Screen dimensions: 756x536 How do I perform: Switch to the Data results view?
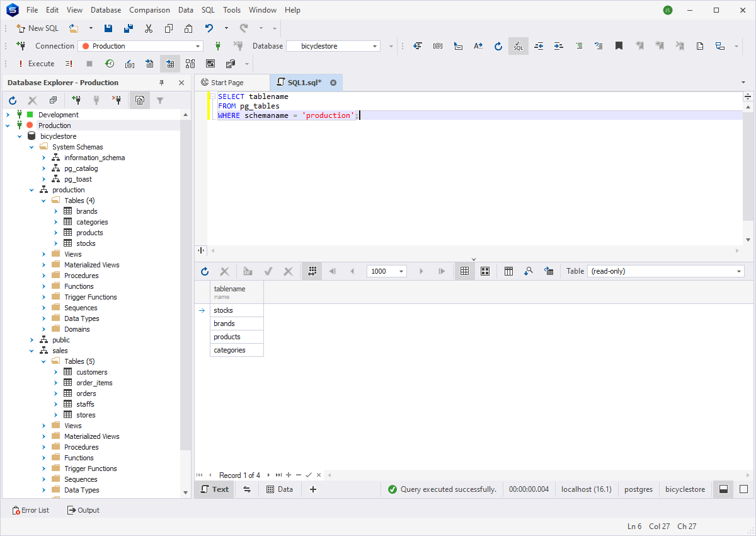pos(279,489)
